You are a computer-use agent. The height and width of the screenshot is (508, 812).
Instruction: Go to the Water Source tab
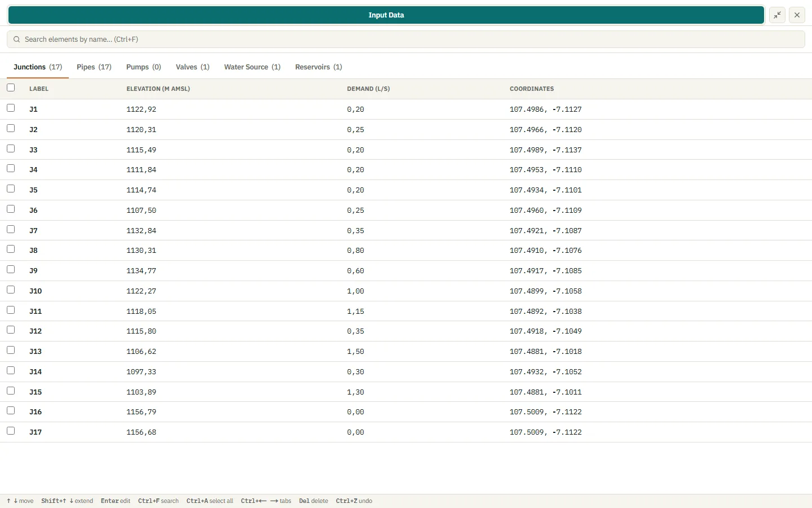coord(253,67)
